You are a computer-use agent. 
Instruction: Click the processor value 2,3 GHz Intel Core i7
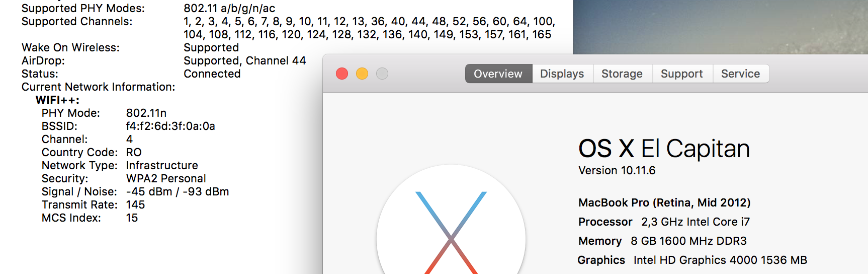pos(696,222)
